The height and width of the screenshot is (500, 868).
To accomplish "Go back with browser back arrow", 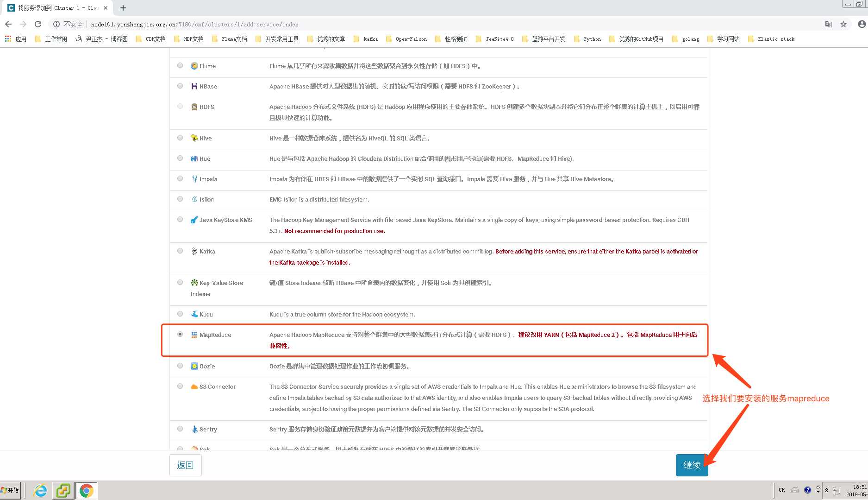I will coord(8,24).
